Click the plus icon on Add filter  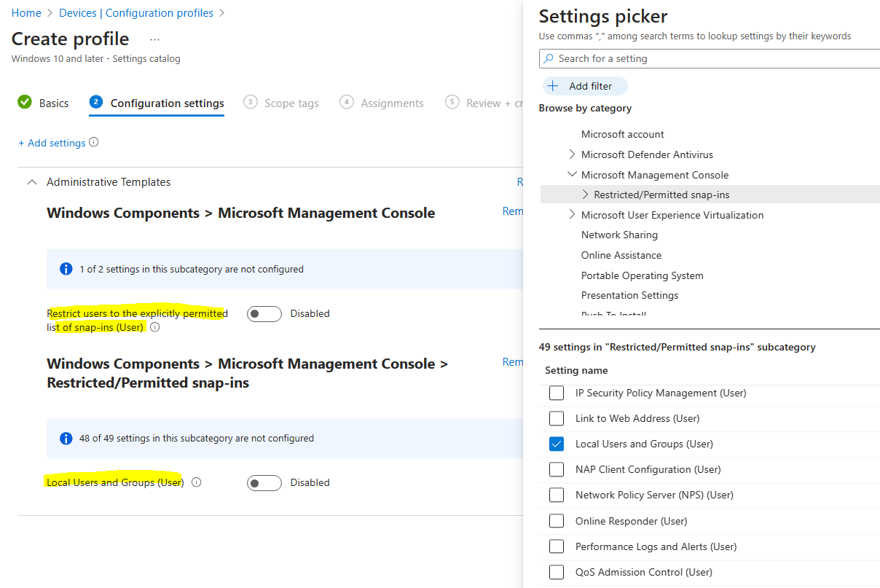click(x=553, y=86)
